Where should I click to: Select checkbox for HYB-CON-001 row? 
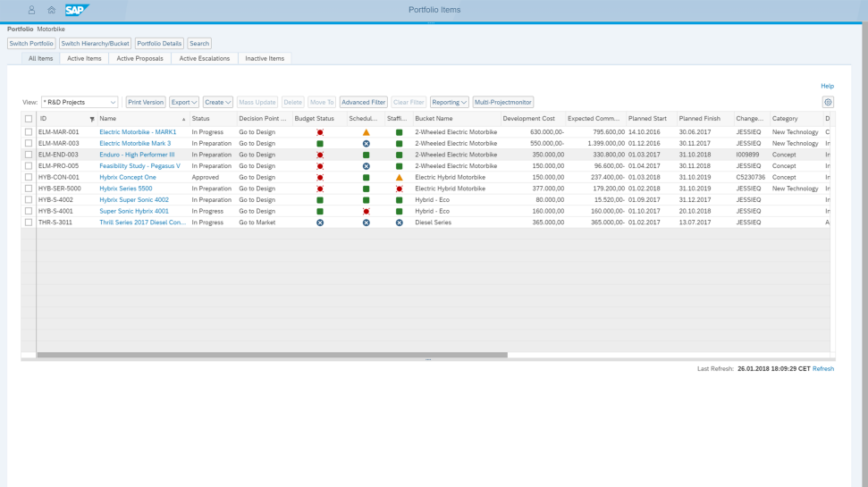tap(29, 177)
